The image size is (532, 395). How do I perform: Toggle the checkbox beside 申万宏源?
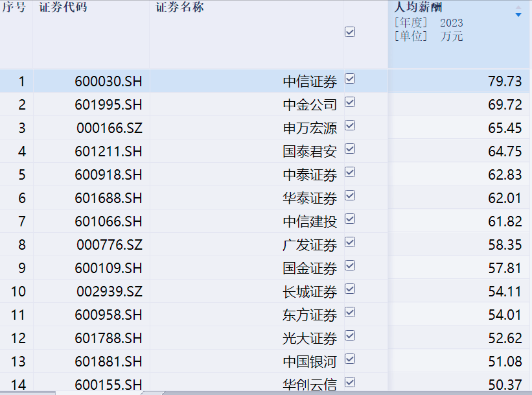350,126
